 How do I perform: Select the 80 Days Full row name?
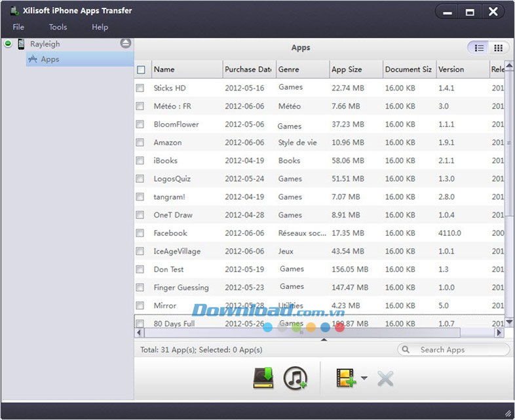coord(174,324)
